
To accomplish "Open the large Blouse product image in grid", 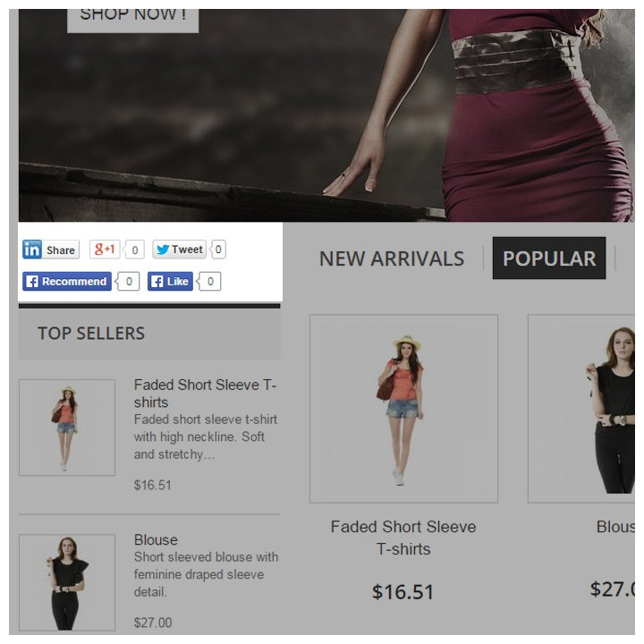I will point(581,409).
